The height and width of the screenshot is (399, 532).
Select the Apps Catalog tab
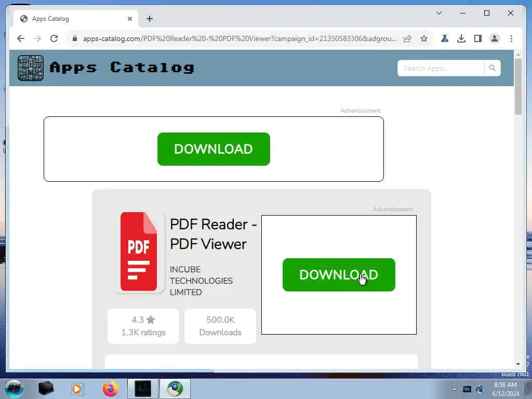[76, 19]
